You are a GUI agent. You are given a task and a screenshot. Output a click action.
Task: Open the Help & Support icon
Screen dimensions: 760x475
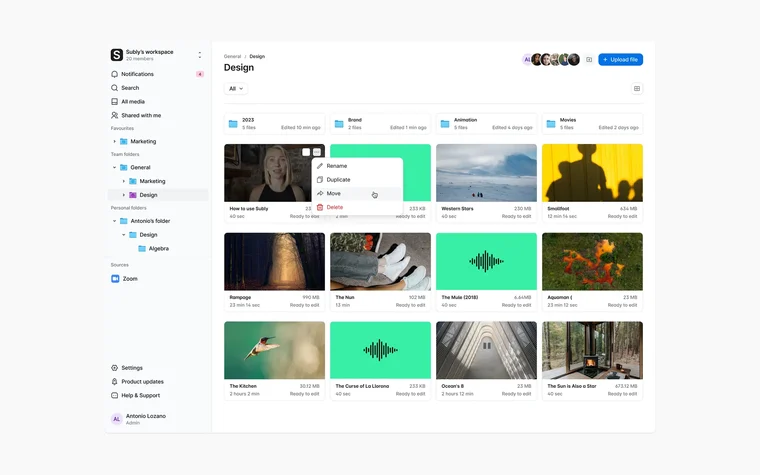pyautogui.click(x=114, y=396)
